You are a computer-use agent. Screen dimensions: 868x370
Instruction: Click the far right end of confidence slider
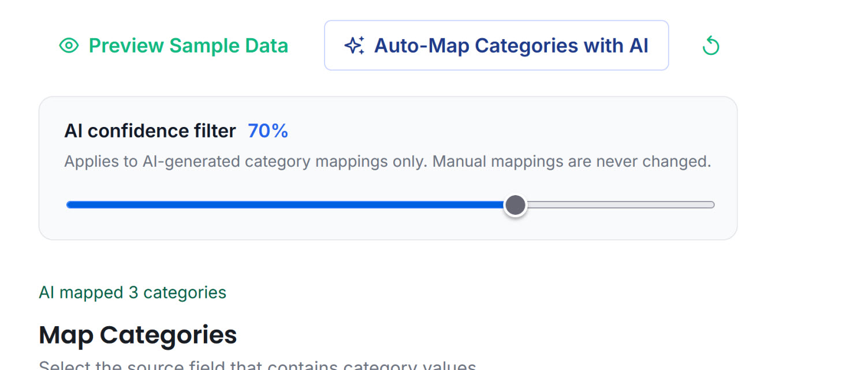(713, 204)
